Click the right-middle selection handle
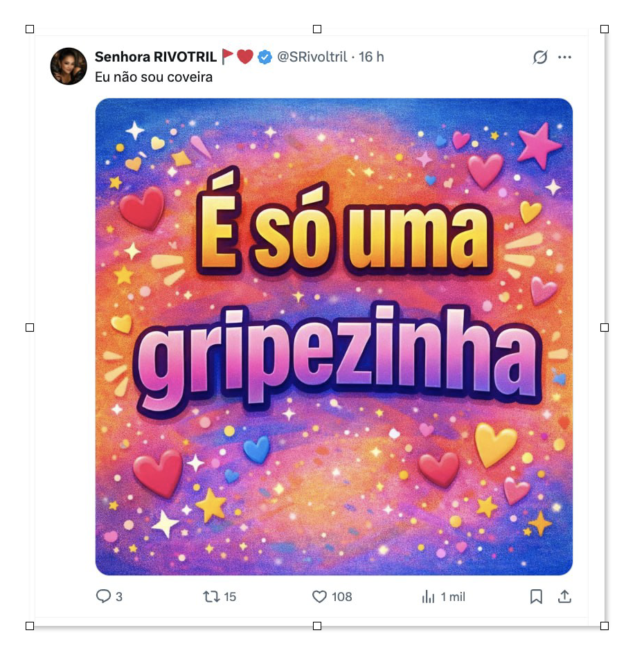The image size is (644, 655). click(x=605, y=327)
